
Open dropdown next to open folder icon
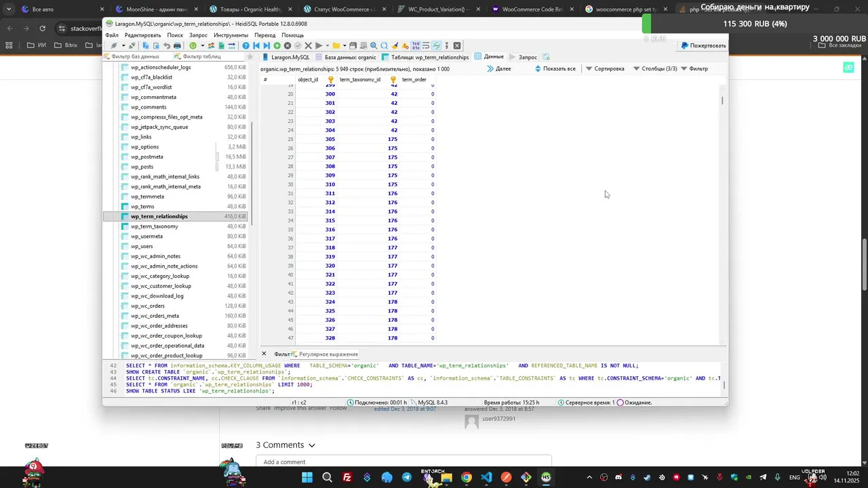point(344,45)
